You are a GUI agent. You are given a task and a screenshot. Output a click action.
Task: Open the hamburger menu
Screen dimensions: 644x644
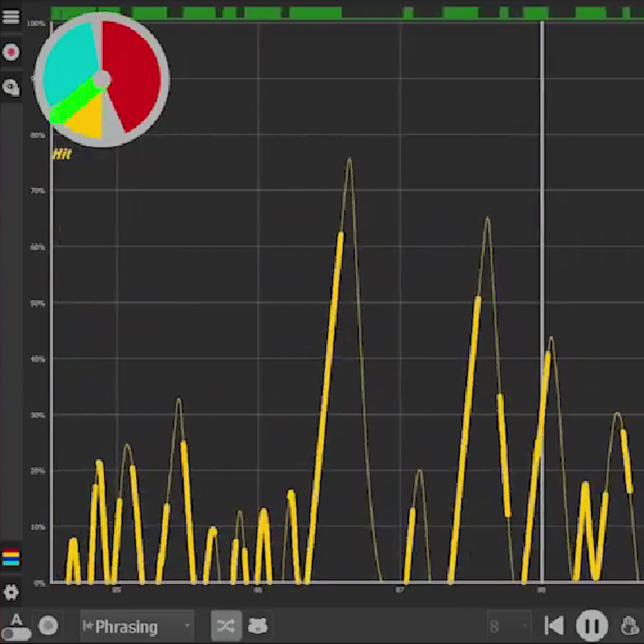coord(11,17)
